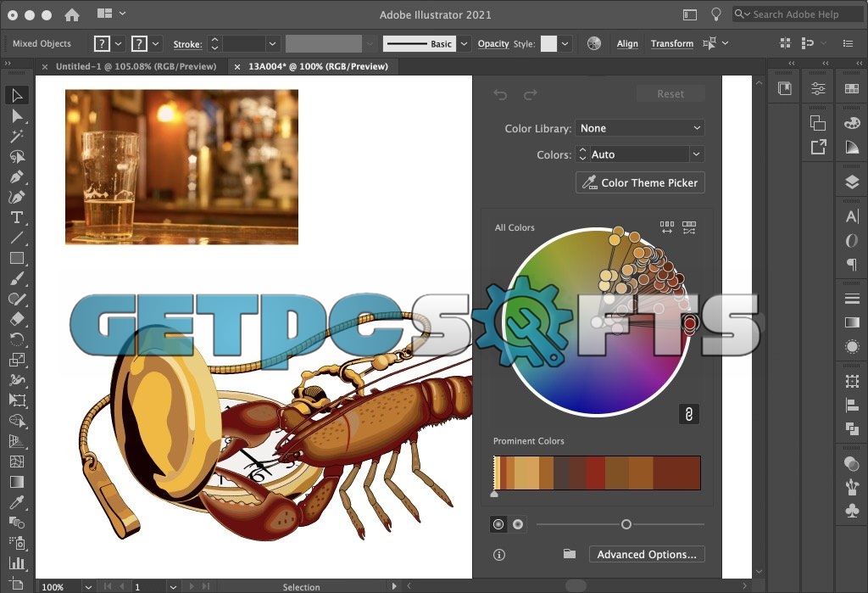868x593 pixels.
Task: Open the Stroke panel link
Action: click(x=187, y=44)
